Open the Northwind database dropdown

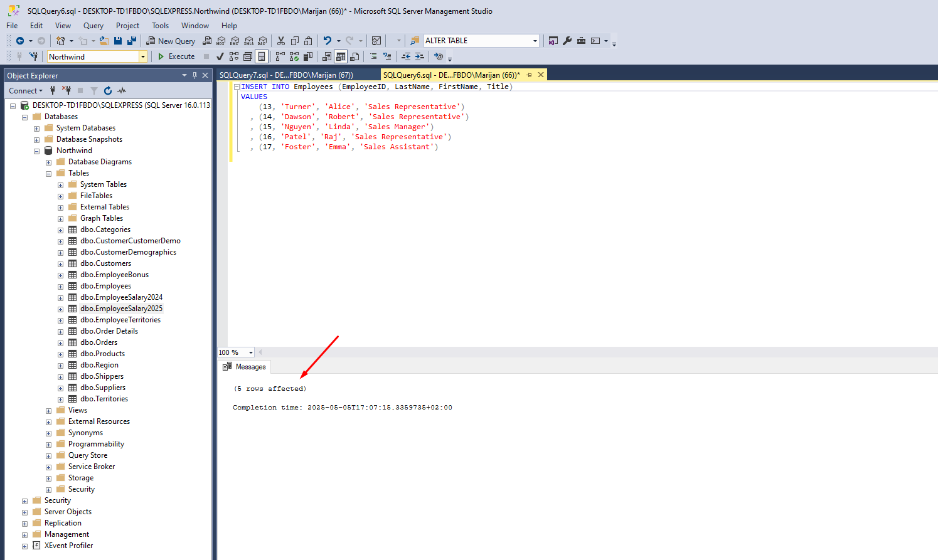click(x=143, y=56)
